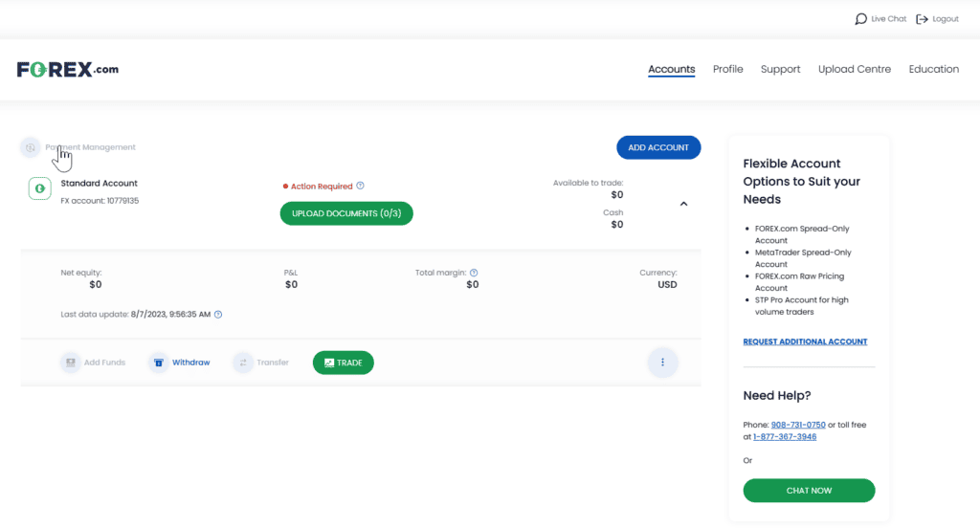980x528 pixels.
Task: Open Live Chat speech bubble icon
Action: (860, 19)
